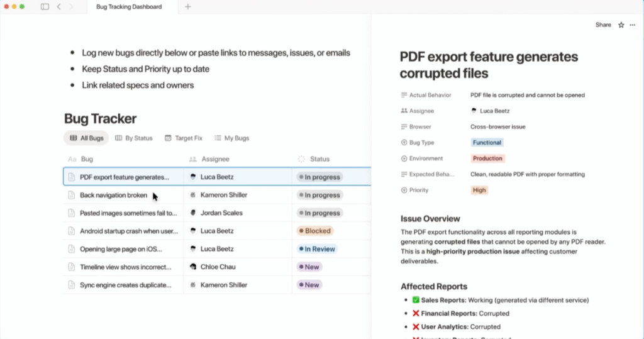The height and width of the screenshot is (339, 644).
Task: Select the Bug Tracking Dashboard browser tab
Action: click(x=128, y=7)
